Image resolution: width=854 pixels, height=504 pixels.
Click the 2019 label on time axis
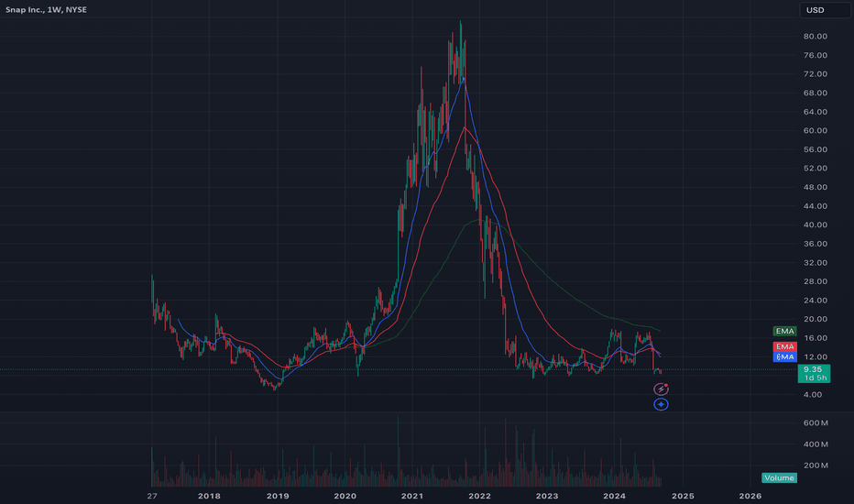pyautogui.click(x=278, y=496)
